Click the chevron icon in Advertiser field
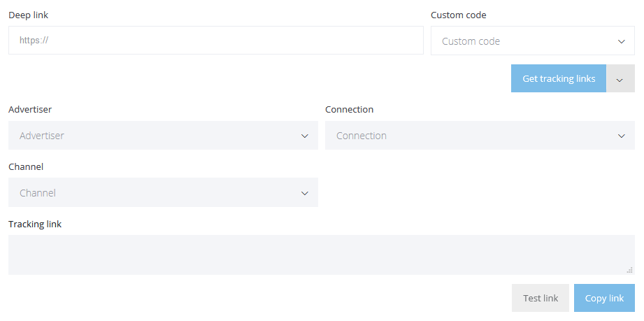The width and height of the screenshot is (644, 321). pyautogui.click(x=304, y=136)
